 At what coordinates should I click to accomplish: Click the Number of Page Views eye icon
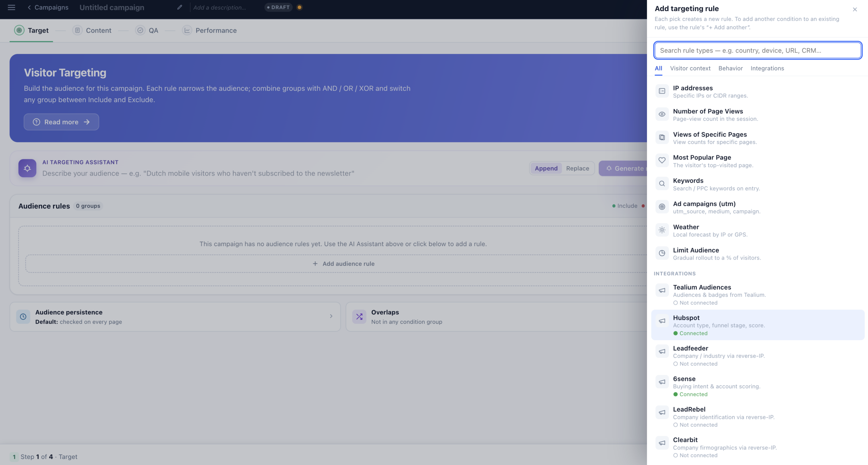pos(662,114)
